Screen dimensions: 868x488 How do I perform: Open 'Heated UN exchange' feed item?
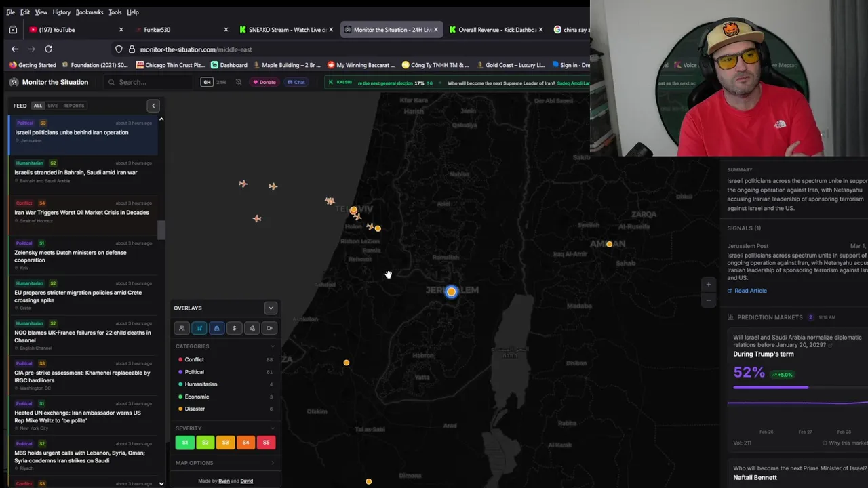coord(83,416)
